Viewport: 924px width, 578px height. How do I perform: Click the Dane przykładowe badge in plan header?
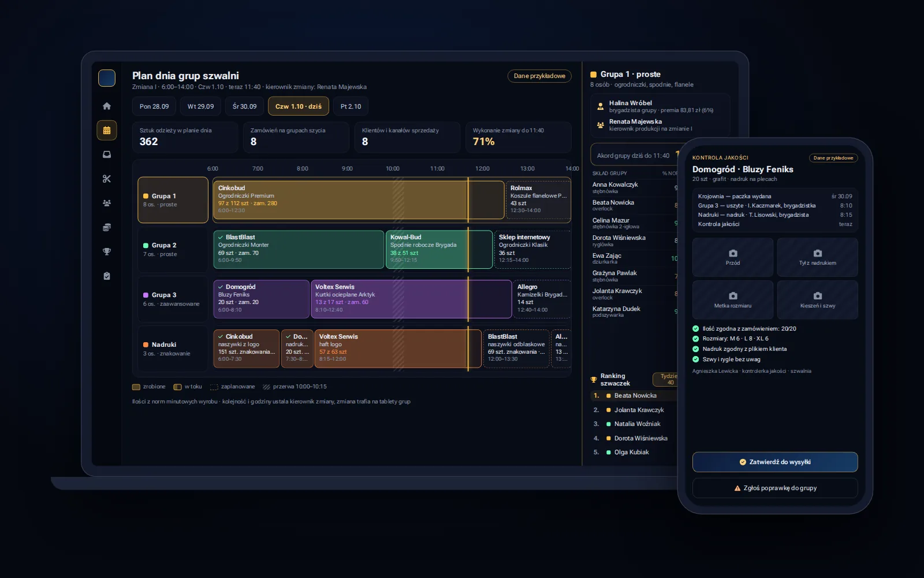click(539, 76)
